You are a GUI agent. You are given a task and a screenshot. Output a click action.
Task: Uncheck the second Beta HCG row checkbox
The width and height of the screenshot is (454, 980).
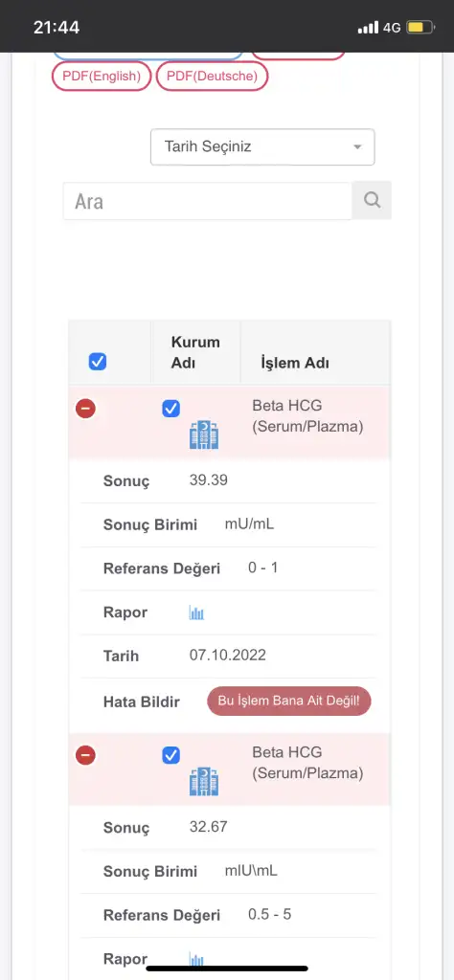[170, 755]
